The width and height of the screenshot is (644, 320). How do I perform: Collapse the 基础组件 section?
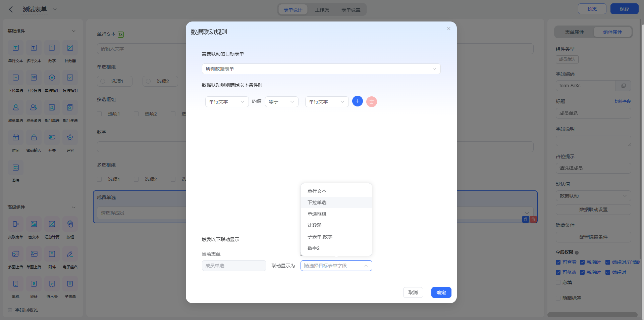pos(73,31)
